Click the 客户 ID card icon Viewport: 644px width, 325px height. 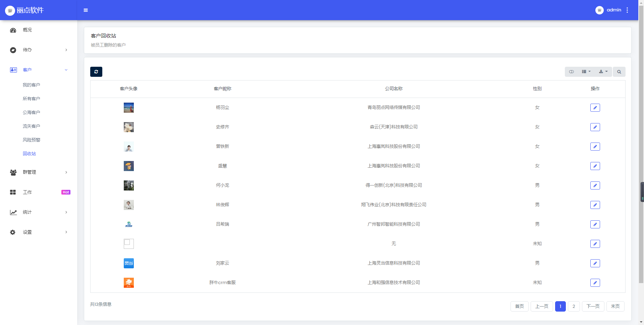pos(13,70)
